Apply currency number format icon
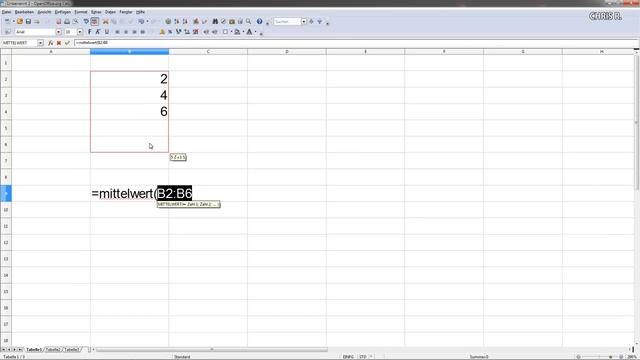This screenshot has width=640, height=360. 162,32
